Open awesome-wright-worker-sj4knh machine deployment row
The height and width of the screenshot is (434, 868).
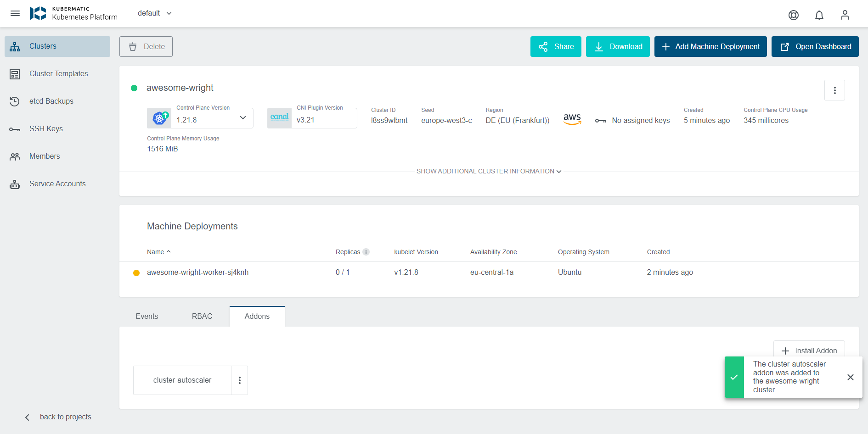pos(197,273)
